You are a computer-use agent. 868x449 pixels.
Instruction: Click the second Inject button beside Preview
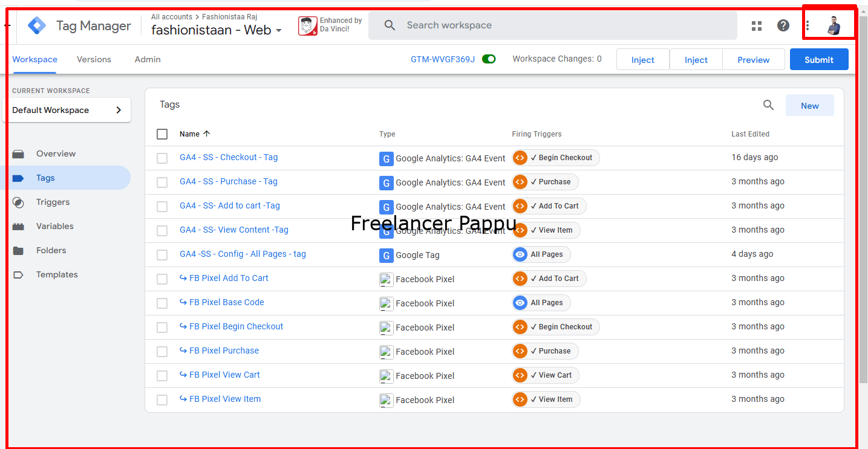[x=696, y=60]
